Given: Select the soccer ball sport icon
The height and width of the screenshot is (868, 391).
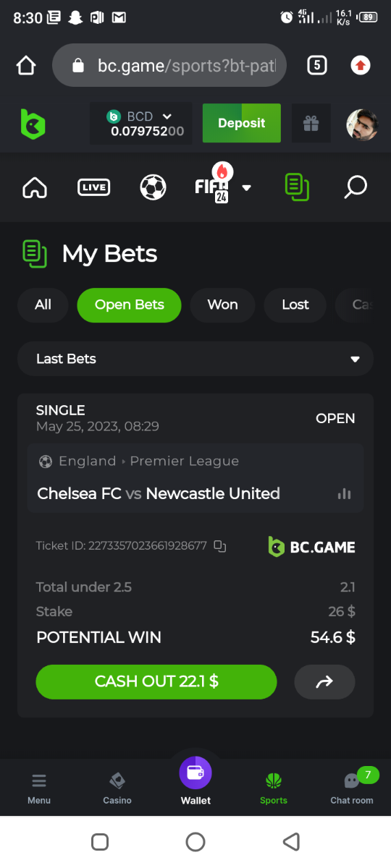Looking at the screenshot, I should coord(153,187).
